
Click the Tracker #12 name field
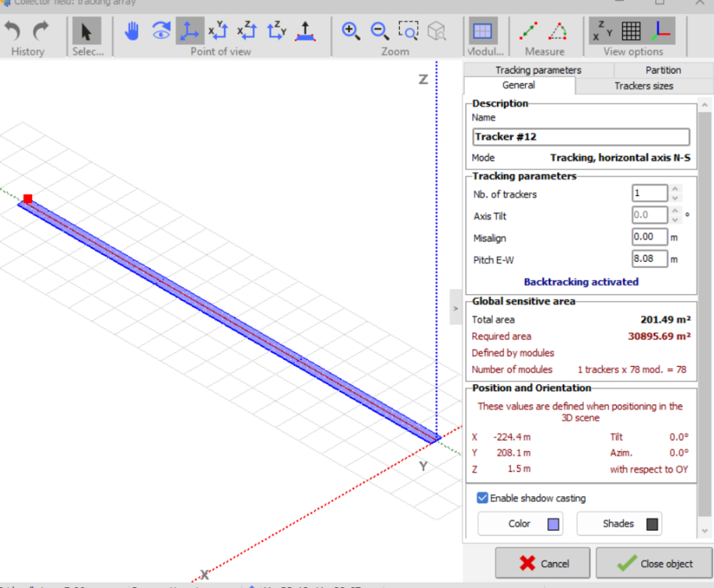581,136
